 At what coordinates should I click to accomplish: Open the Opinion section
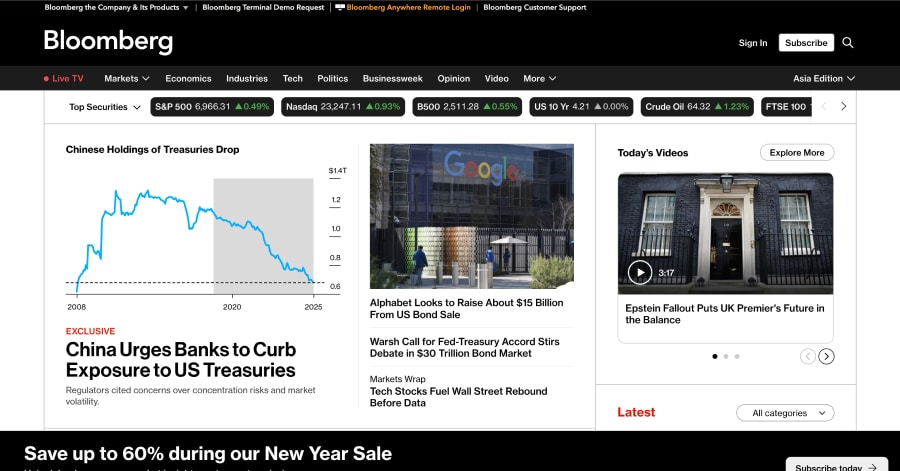453,79
